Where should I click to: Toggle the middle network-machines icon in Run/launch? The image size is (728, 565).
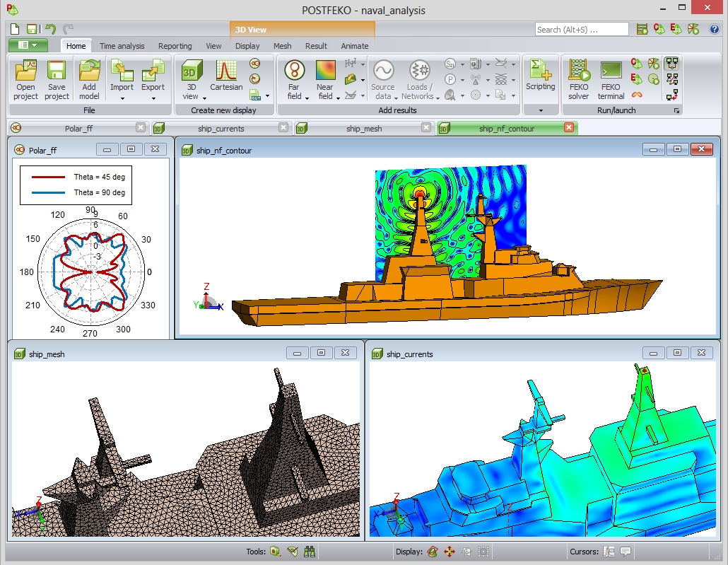tap(672, 79)
